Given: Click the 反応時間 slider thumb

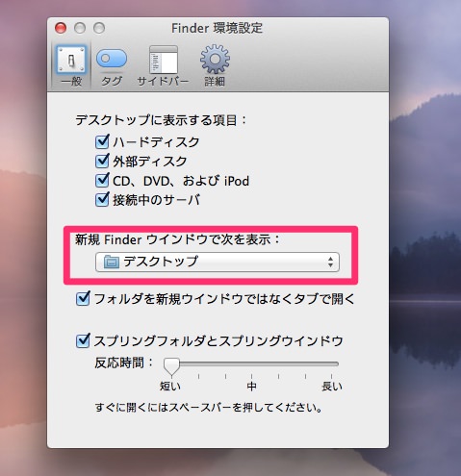Looking at the screenshot, I should tap(171, 366).
